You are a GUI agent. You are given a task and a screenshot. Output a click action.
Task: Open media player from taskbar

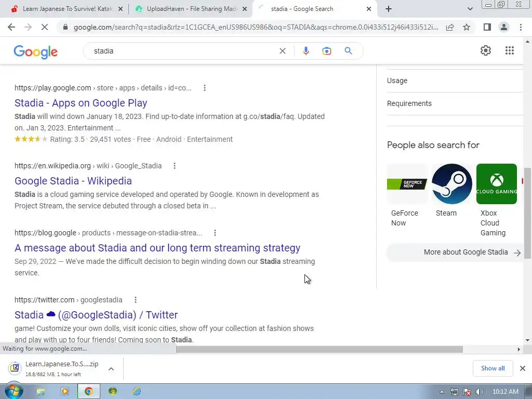64,392
